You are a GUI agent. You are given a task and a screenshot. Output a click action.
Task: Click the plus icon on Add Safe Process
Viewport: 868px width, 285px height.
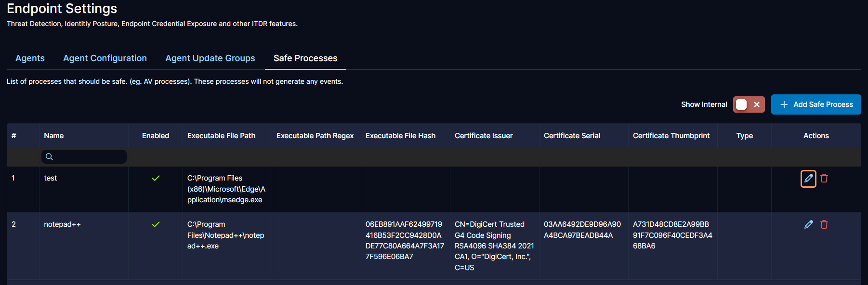784,104
